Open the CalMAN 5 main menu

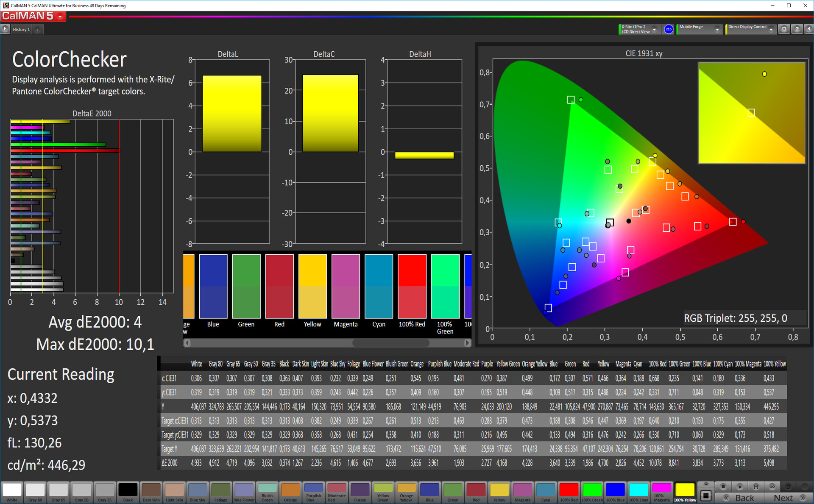[x=60, y=17]
